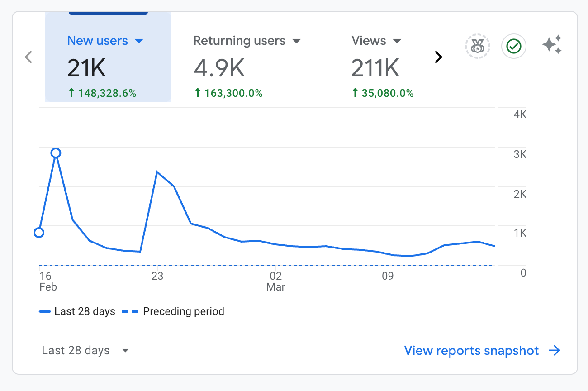Screen dimensions: 588x391
Task: Open the New users metric dropdown
Action: click(139, 41)
